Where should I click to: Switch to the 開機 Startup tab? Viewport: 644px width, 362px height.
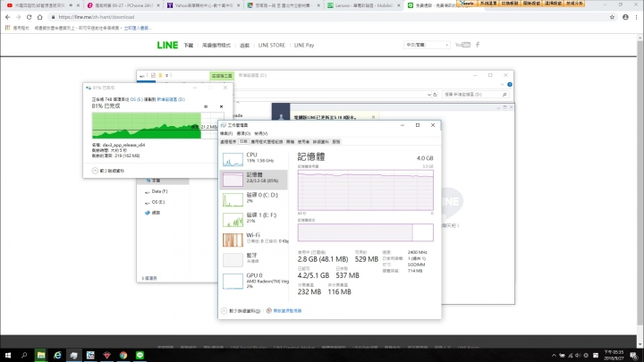click(x=291, y=141)
